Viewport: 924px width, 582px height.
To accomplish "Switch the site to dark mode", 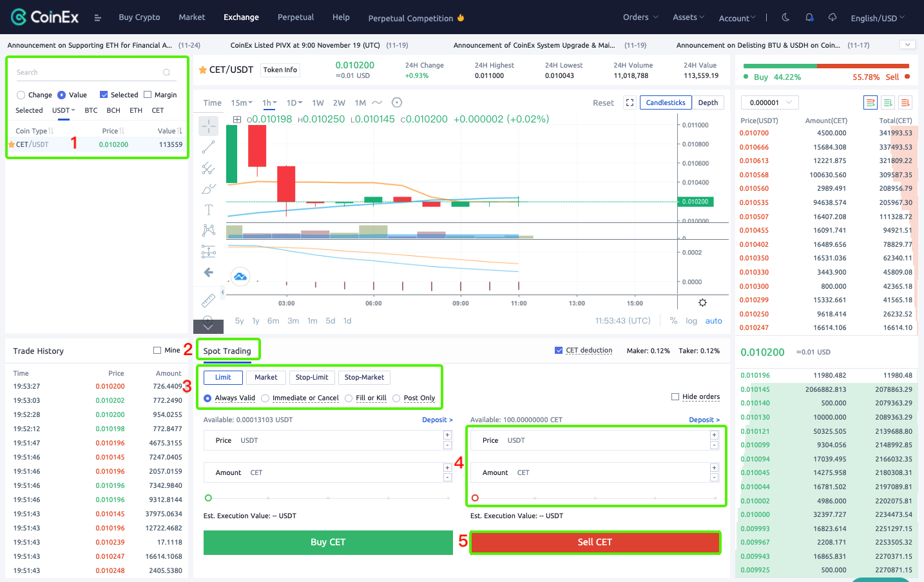I will click(x=785, y=17).
